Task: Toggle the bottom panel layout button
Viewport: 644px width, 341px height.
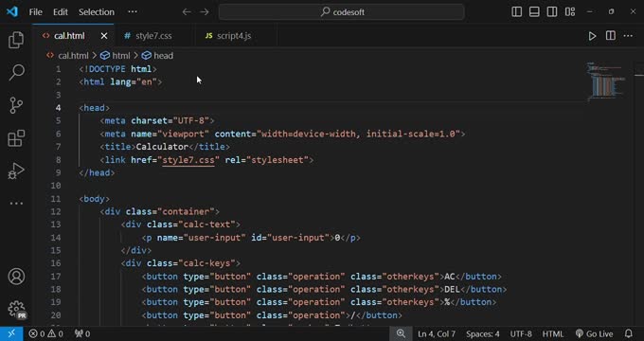Action: coord(534,12)
